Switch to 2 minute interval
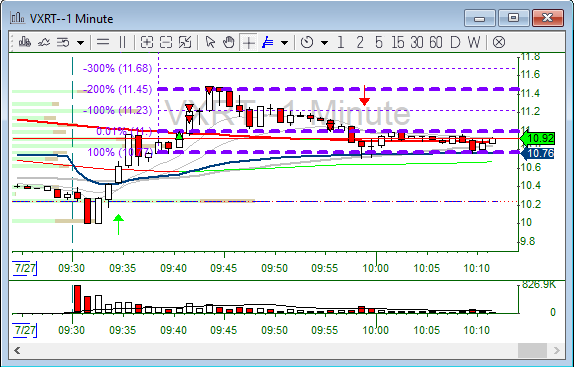574x367 pixels. click(x=360, y=42)
